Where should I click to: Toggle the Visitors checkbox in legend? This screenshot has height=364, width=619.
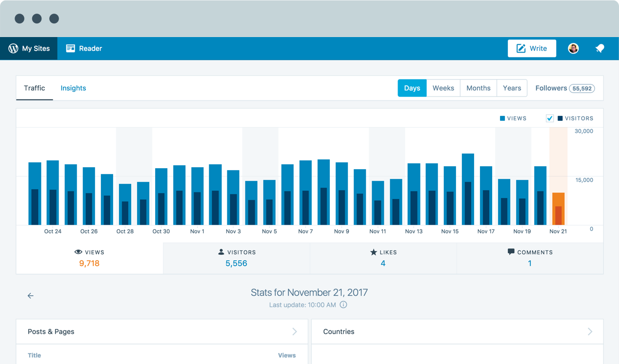tap(550, 118)
